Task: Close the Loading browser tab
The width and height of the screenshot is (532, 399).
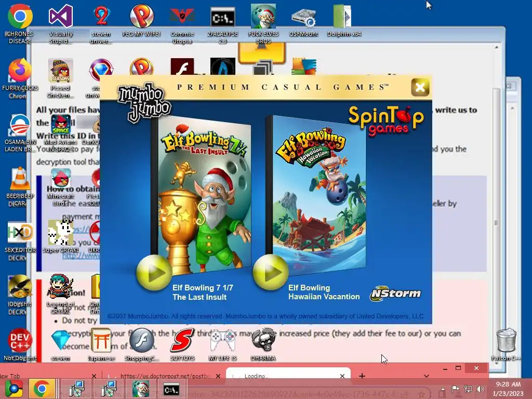Action: (x=342, y=376)
